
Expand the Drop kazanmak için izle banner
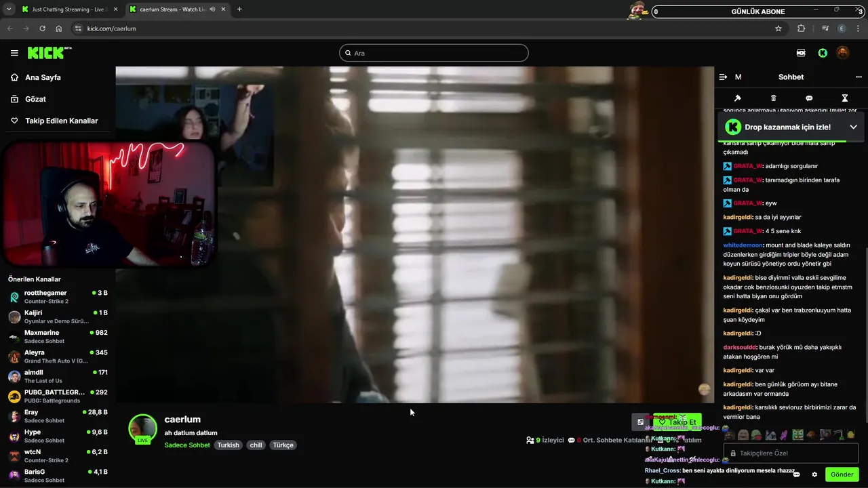pos(853,127)
